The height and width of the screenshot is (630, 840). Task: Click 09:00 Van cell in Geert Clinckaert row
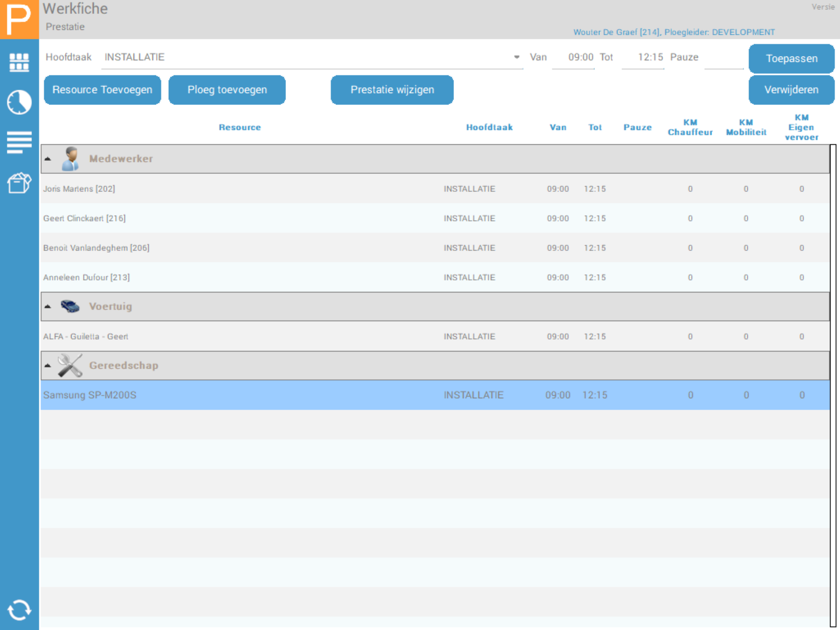click(x=558, y=218)
